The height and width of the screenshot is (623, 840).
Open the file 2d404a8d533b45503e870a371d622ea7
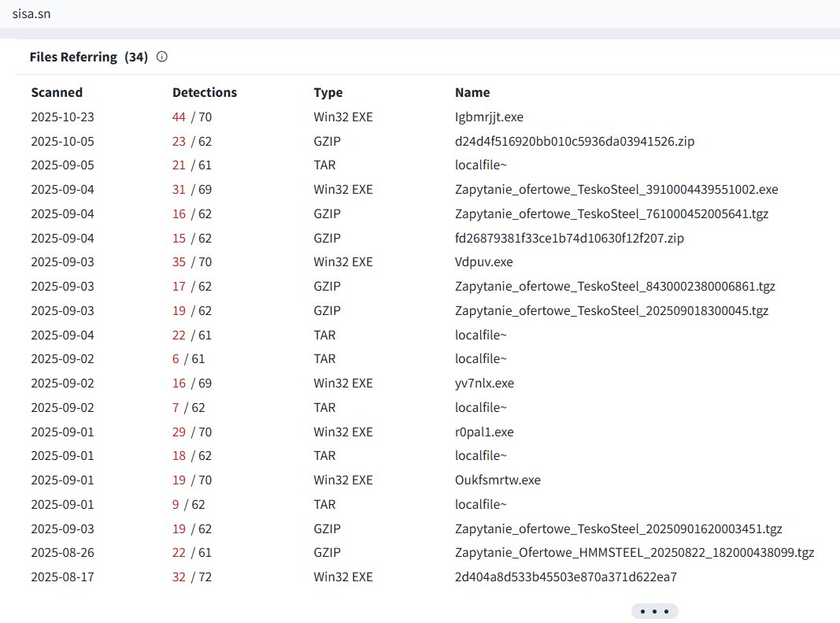566,577
